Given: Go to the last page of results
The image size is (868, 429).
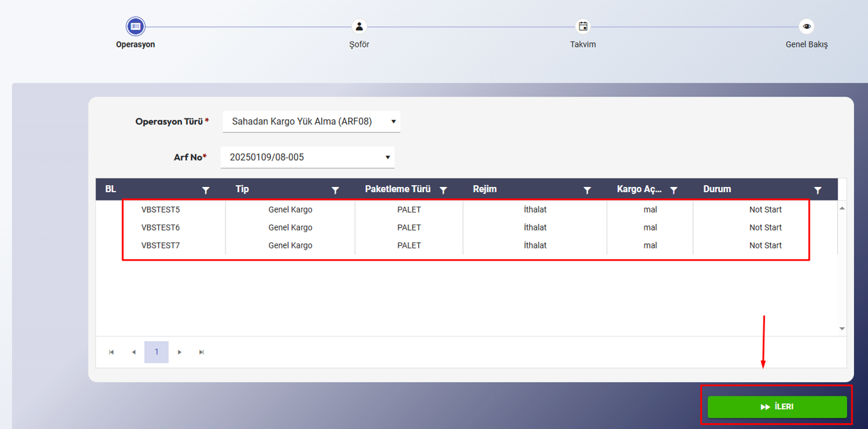Looking at the screenshot, I should pos(202,352).
